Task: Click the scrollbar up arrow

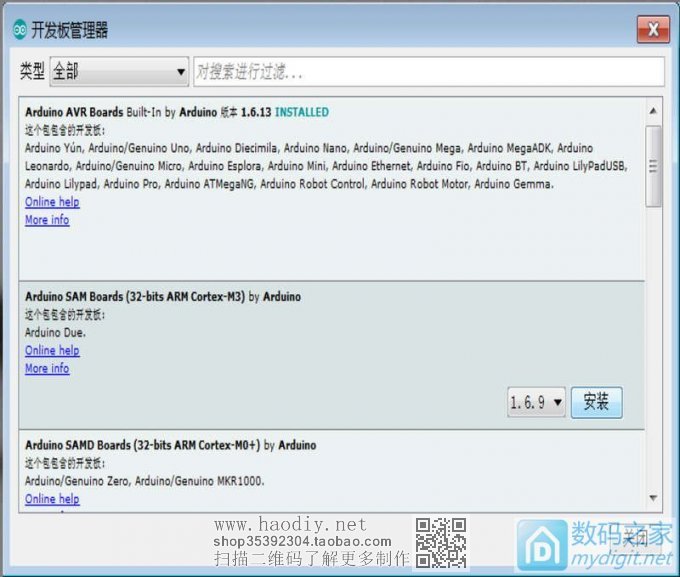Action: (x=654, y=110)
